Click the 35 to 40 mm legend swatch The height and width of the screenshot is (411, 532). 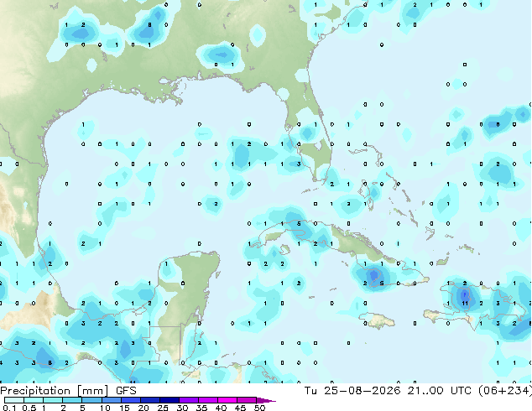(x=207, y=400)
